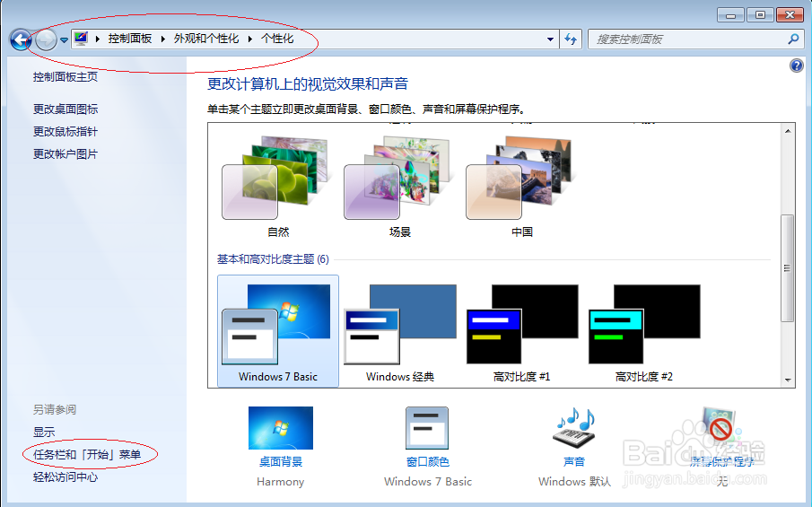The width and height of the screenshot is (812, 507).
Task: Open 更改桌面图标 link
Action: 65,109
